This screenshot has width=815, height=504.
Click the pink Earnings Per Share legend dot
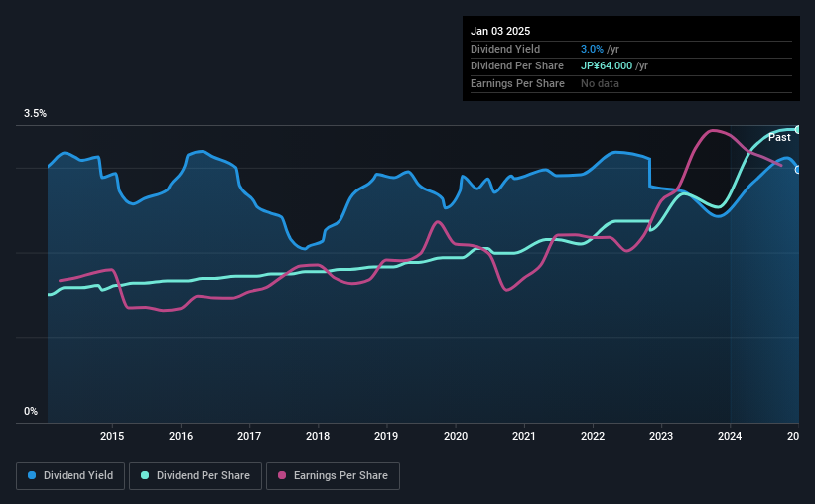pyautogui.click(x=282, y=475)
